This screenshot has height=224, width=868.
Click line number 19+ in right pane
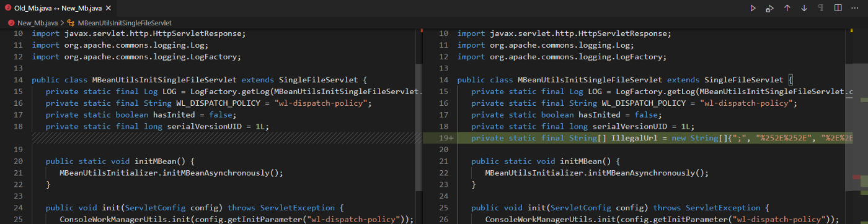coord(446,139)
